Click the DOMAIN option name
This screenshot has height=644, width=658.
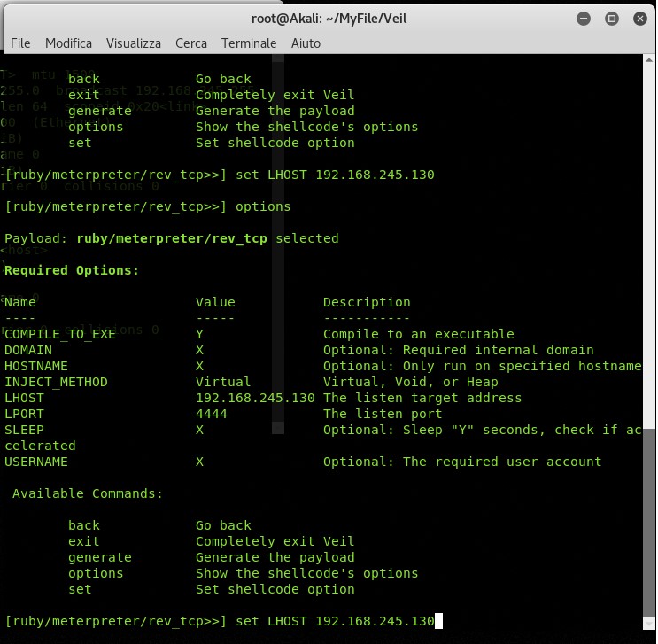click(x=28, y=350)
